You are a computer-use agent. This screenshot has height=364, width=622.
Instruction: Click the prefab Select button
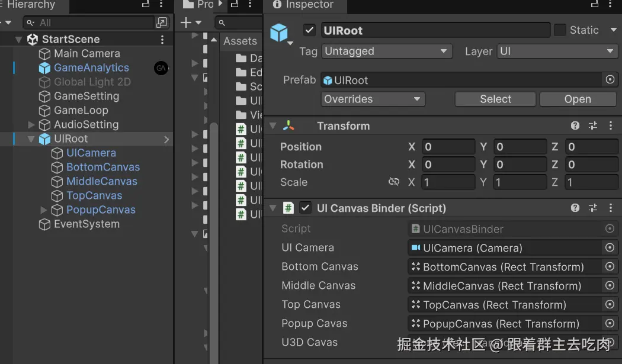(x=495, y=99)
